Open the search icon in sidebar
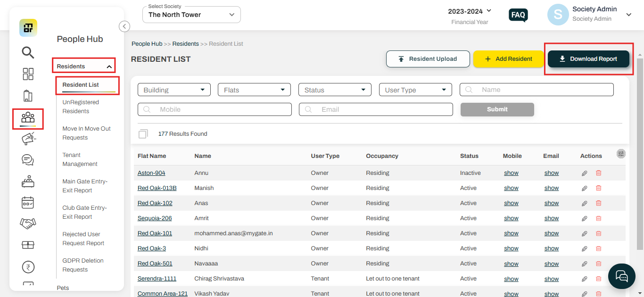 pos(28,53)
